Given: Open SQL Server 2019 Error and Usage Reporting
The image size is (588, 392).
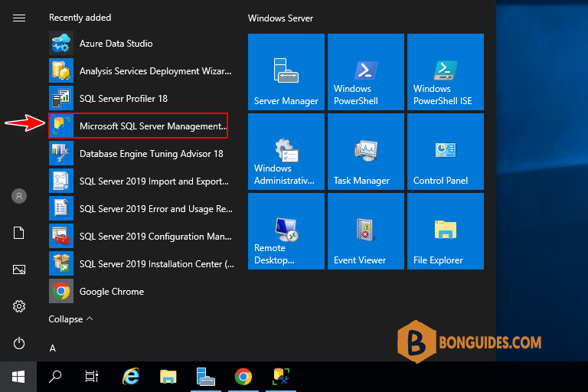Looking at the screenshot, I should tap(141, 208).
